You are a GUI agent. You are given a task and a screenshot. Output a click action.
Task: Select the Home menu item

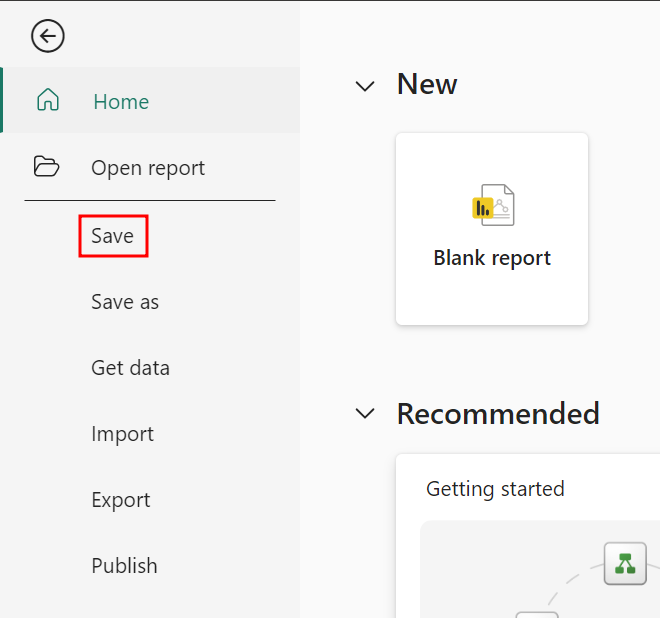[x=150, y=100]
